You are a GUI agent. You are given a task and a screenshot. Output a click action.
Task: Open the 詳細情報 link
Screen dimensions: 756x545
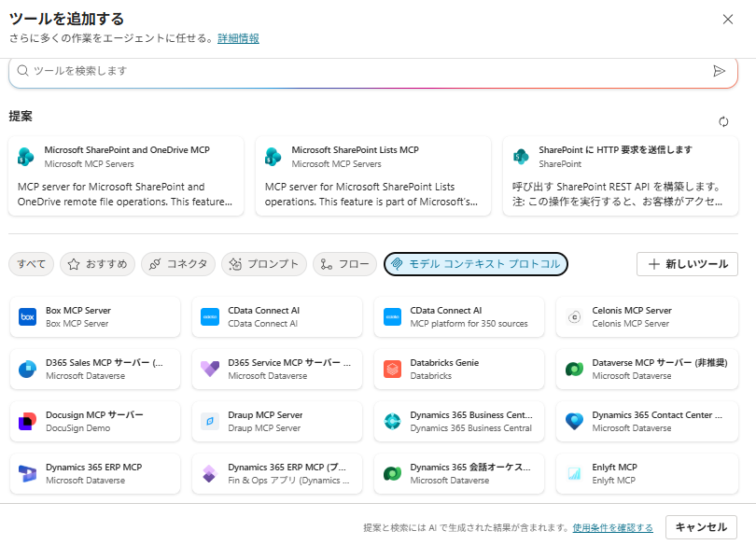pyautogui.click(x=238, y=38)
